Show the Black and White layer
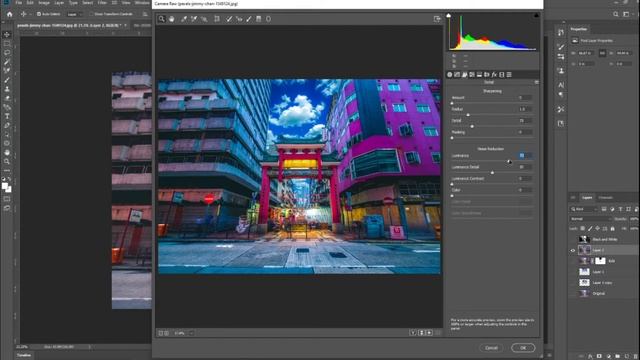The height and width of the screenshot is (360, 640). point(573,240)
